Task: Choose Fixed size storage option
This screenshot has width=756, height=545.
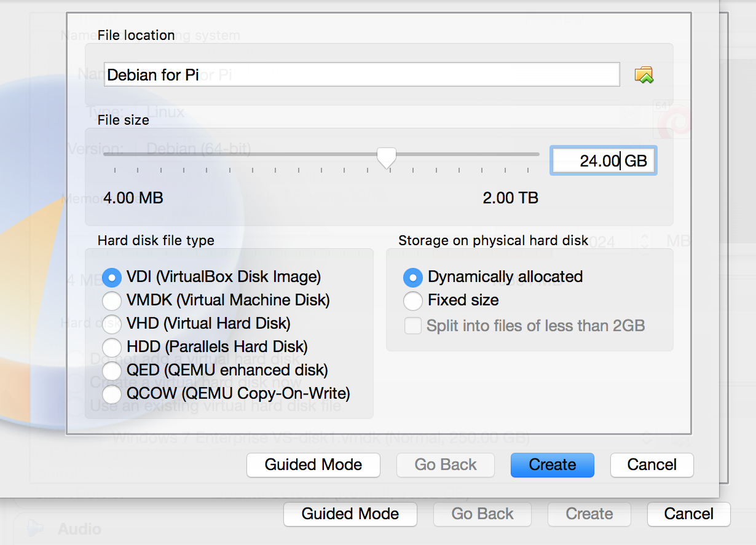Action: click(412, 300)
